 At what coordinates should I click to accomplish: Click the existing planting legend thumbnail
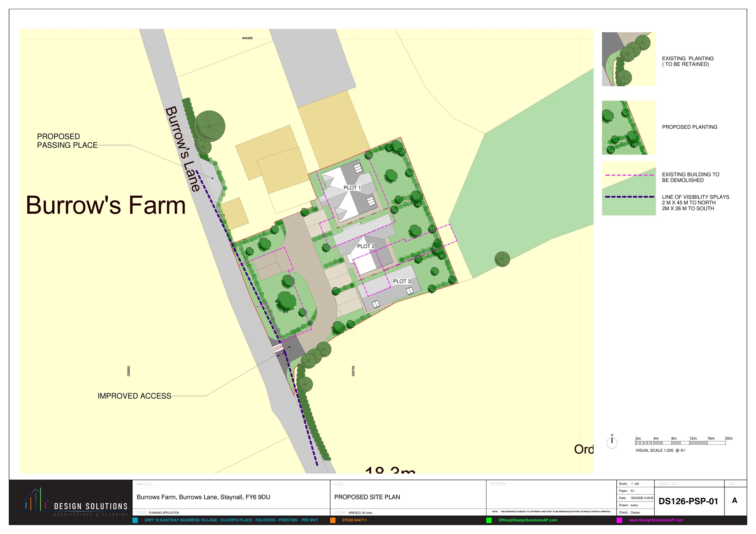click(628, 59)
